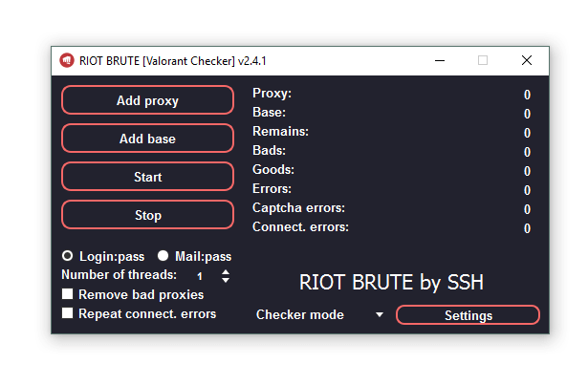Toggle the Repeat connect. errors checkbox
Image resolution: width=588 pixels, height=385 pixels.
pyautogui.click(x=68, y=313)
